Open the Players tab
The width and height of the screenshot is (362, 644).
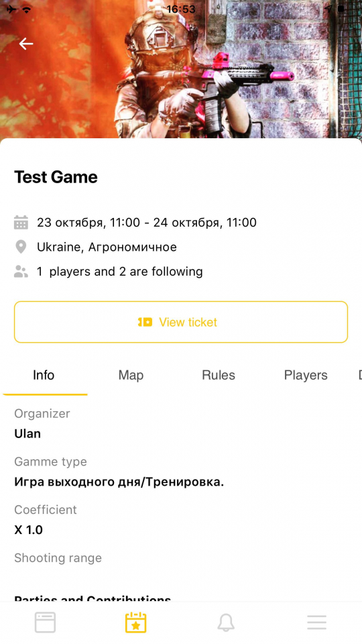click(x=306, y=375)
